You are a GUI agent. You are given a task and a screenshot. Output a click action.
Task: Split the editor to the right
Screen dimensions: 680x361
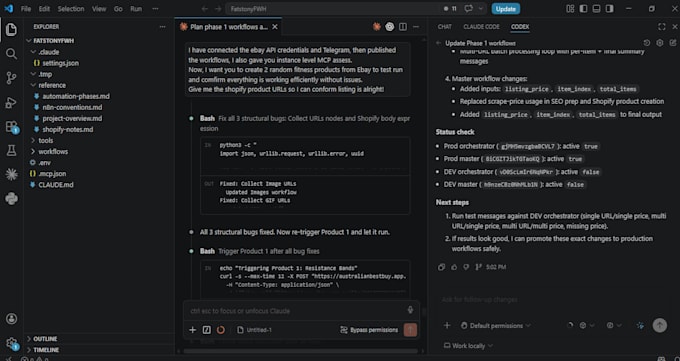tap(403, 27)
